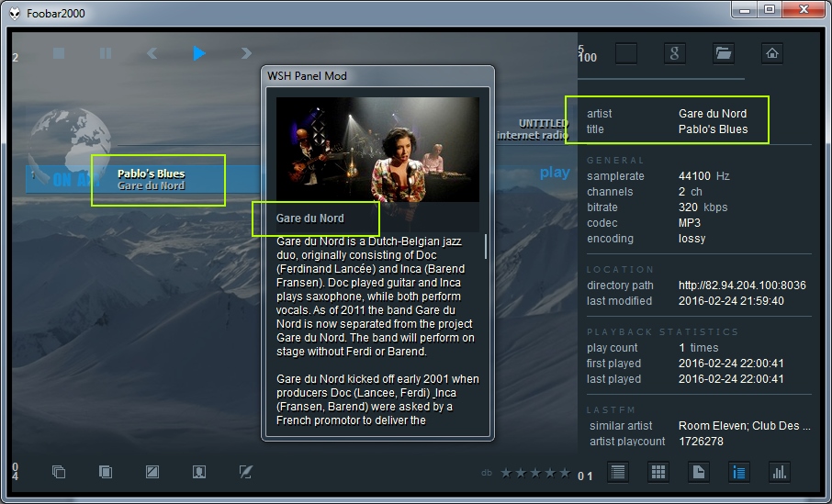Screen dimensions: 832x504
Task: Click the diagonal half-filled square icon
Action: (152, 472)
